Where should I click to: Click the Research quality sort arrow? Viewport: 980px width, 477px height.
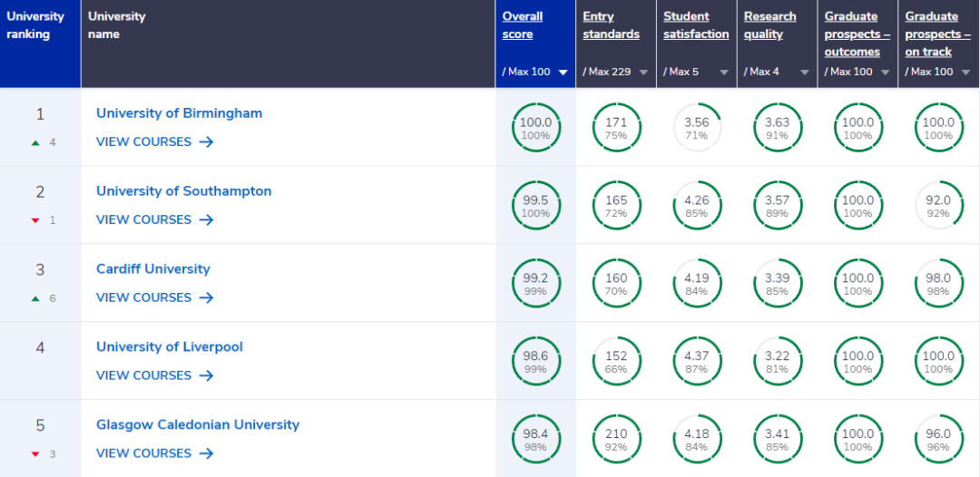pyautogui.click(x=805, y=73)
